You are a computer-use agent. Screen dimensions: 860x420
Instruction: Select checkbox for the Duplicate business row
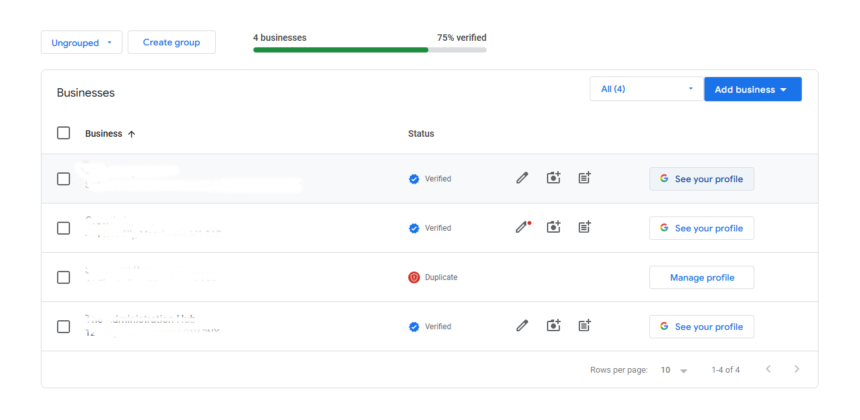click(x=64, y=277)
